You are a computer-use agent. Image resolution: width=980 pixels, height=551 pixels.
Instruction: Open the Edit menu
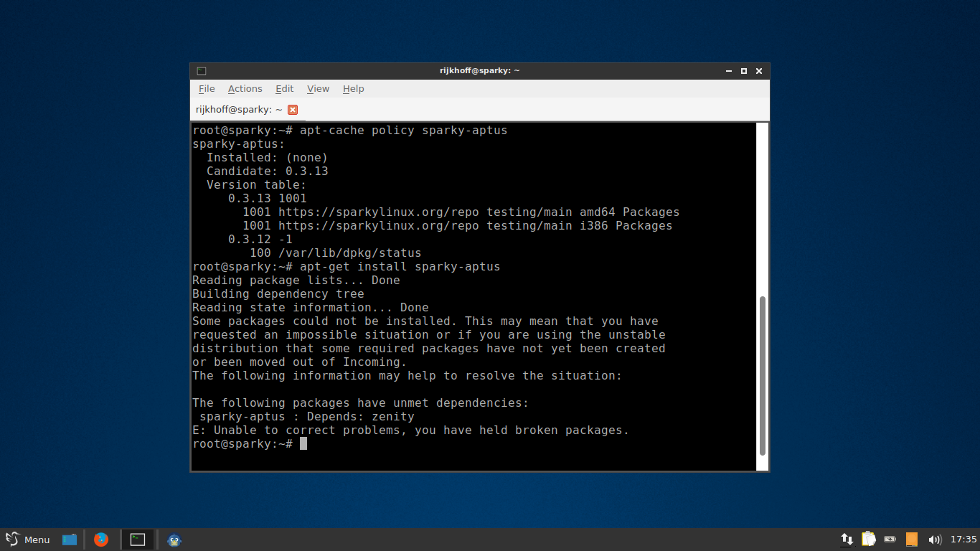click(x=284, y=89)
